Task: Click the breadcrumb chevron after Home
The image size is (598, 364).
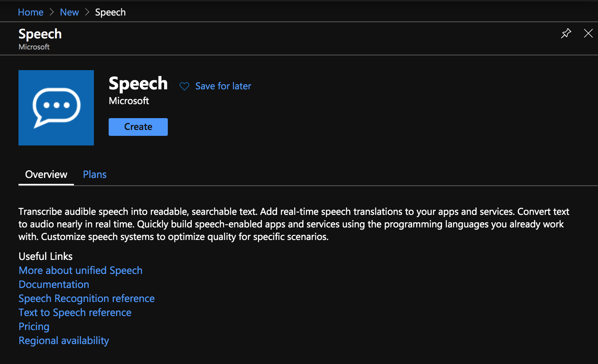Action: (52, 12)
